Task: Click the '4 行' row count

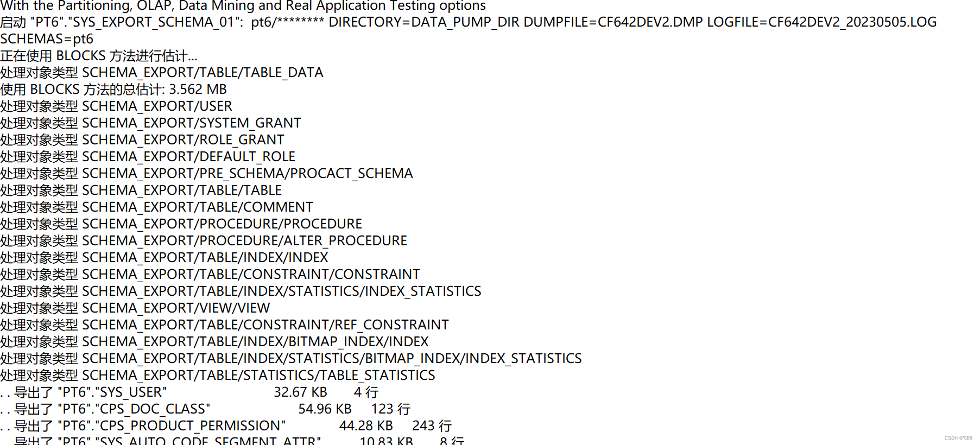Action: coord(366,392)
